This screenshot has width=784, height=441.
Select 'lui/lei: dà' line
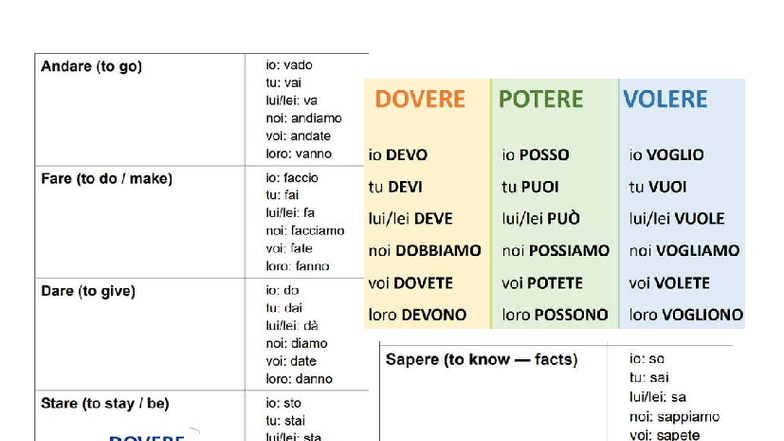[x=292, y=326]
